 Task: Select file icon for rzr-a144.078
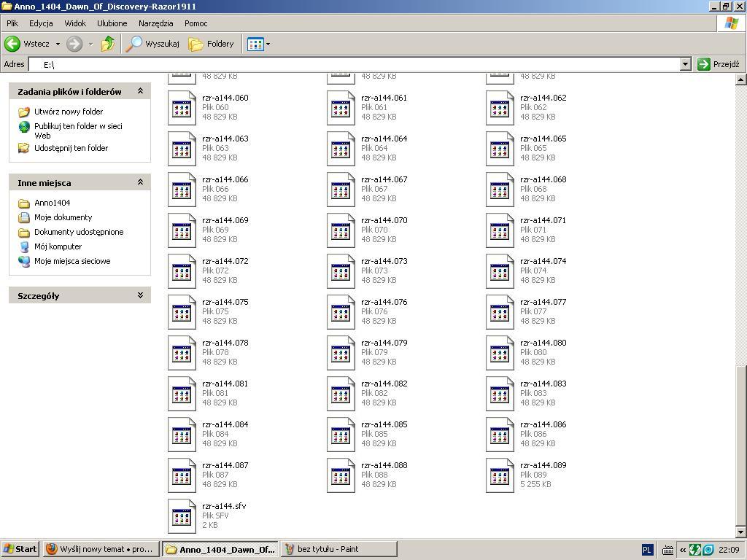182,354
